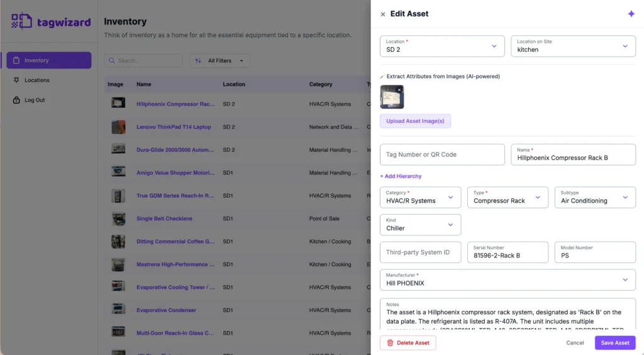Open the Location dropdown showing SD 2

click(x=442, y=46)
